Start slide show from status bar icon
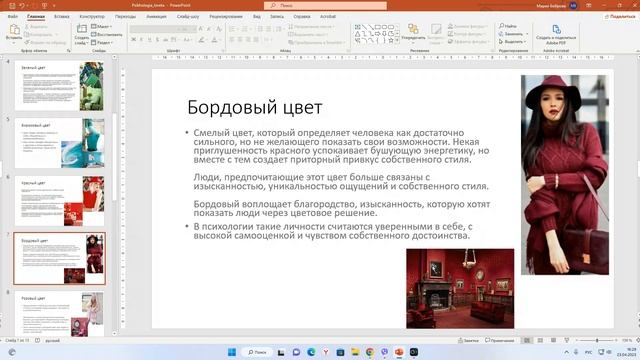Viewport: 640px width, 360px height. coord(567,340)
